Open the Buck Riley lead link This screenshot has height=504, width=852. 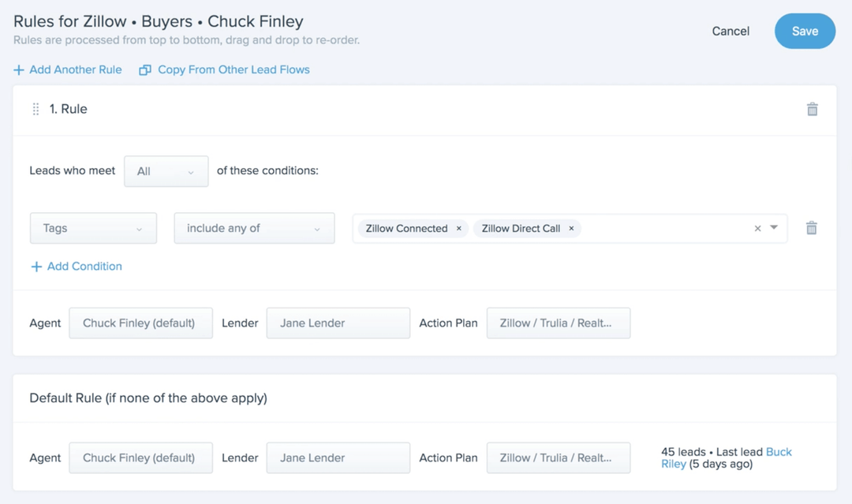(778, 453)
